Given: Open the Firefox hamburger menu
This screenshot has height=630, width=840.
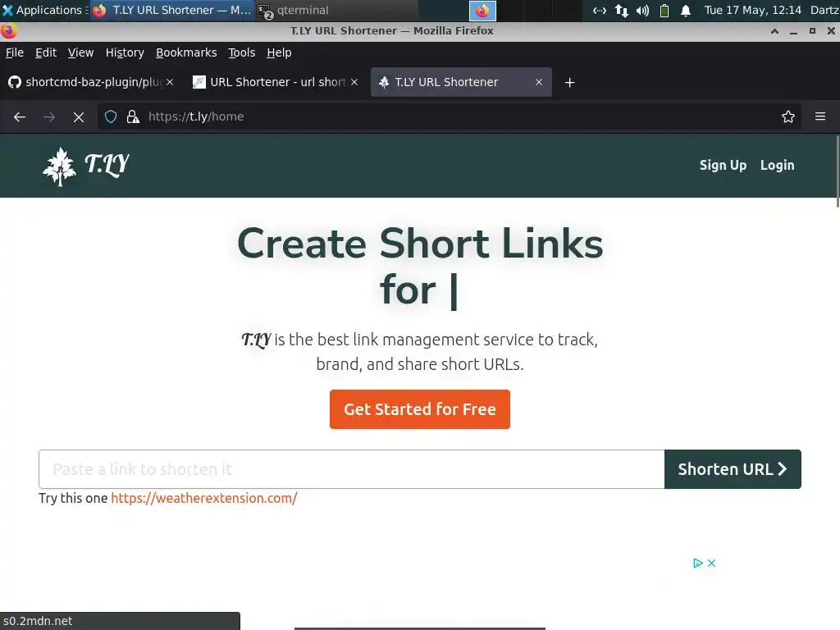Looking at the screenshot, I should click(x=820, y=116).
